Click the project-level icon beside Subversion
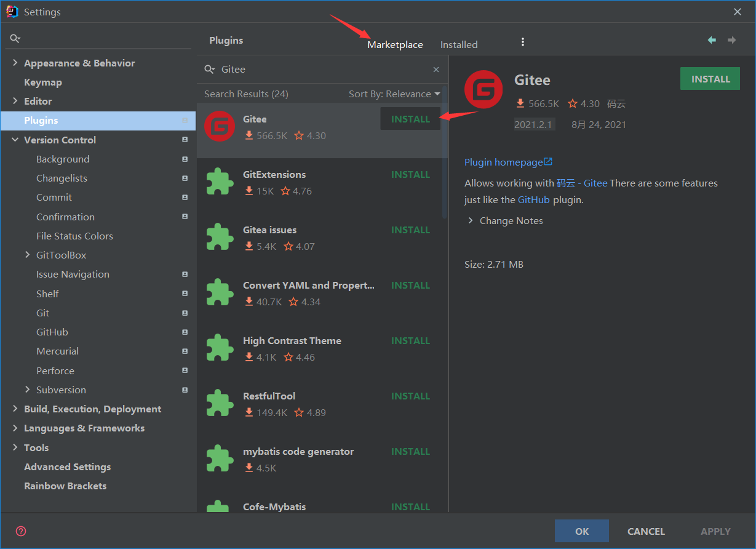This screenshot has width=756, height=549. pyautogui.click(x=185, y=390)
